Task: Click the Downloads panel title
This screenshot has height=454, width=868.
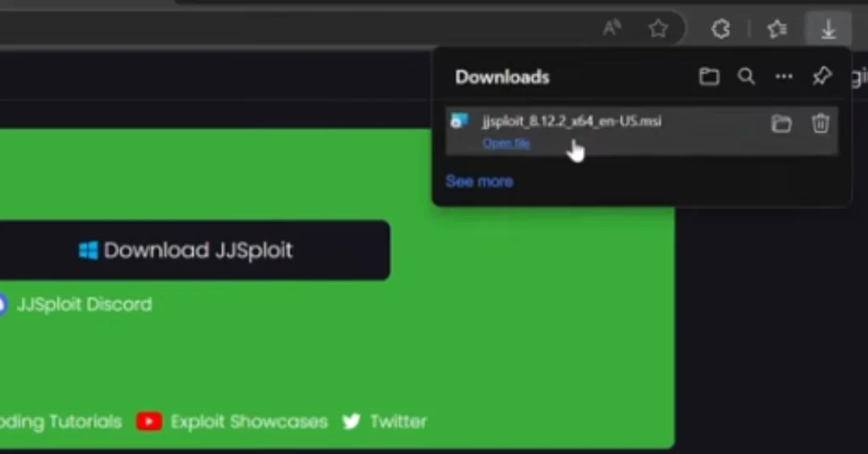Action: (x=502, y=77)
